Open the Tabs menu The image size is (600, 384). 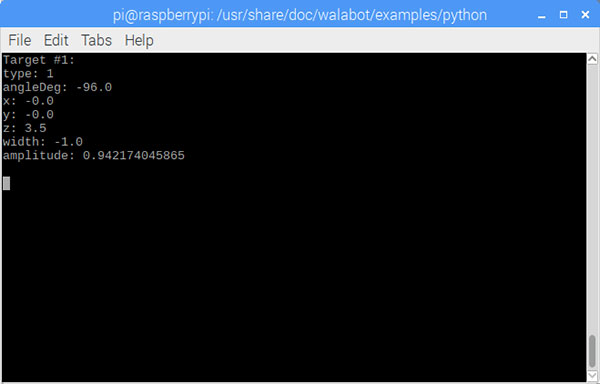96,40
